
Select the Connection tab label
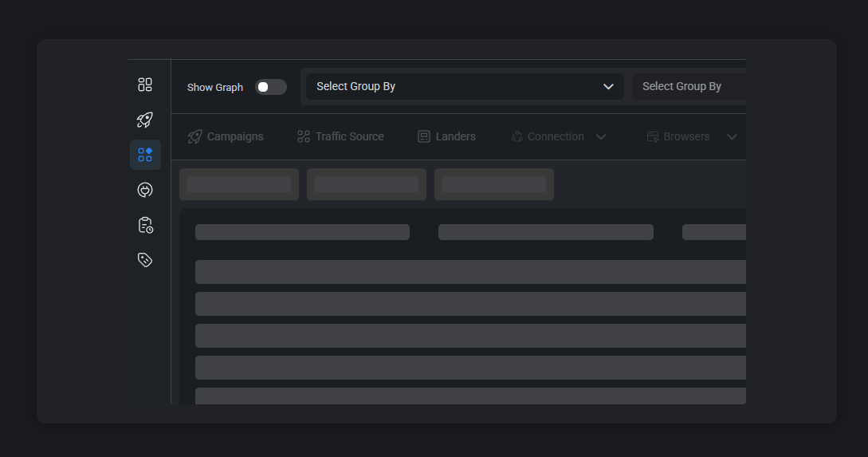556,136
